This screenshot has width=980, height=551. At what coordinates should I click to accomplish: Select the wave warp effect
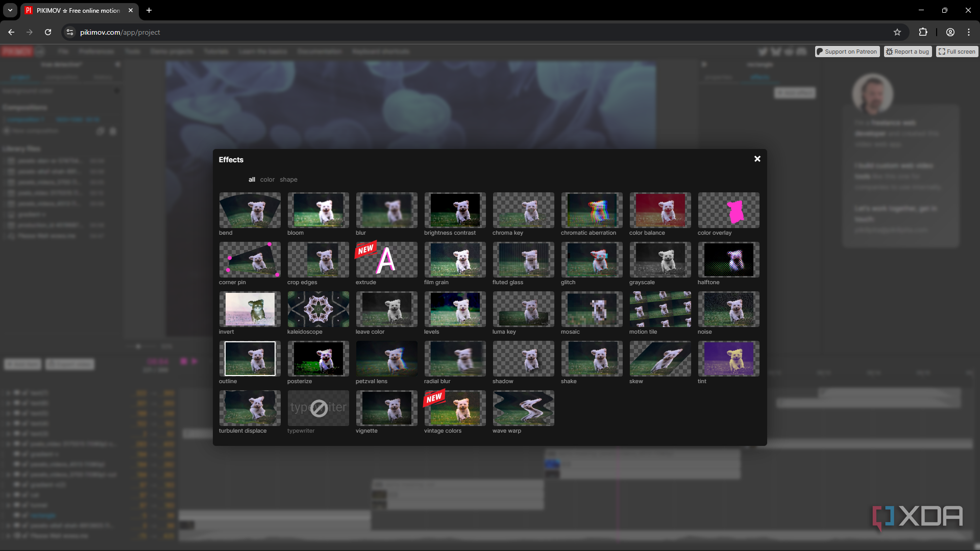click(x=523, y=408)
